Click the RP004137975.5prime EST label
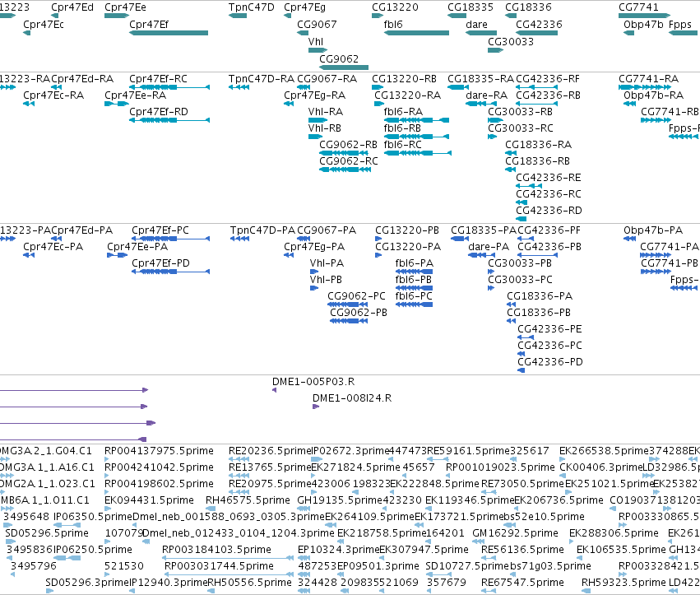 tap(159, 451)
